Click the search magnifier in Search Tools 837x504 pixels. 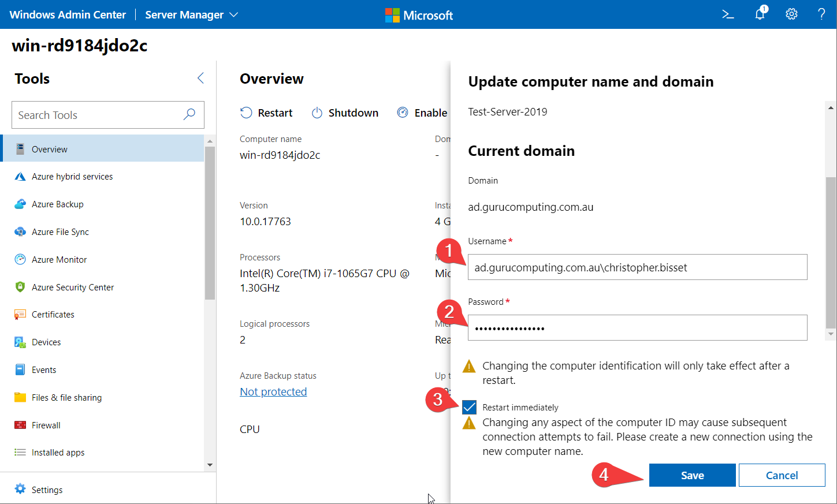pos(189,114)
